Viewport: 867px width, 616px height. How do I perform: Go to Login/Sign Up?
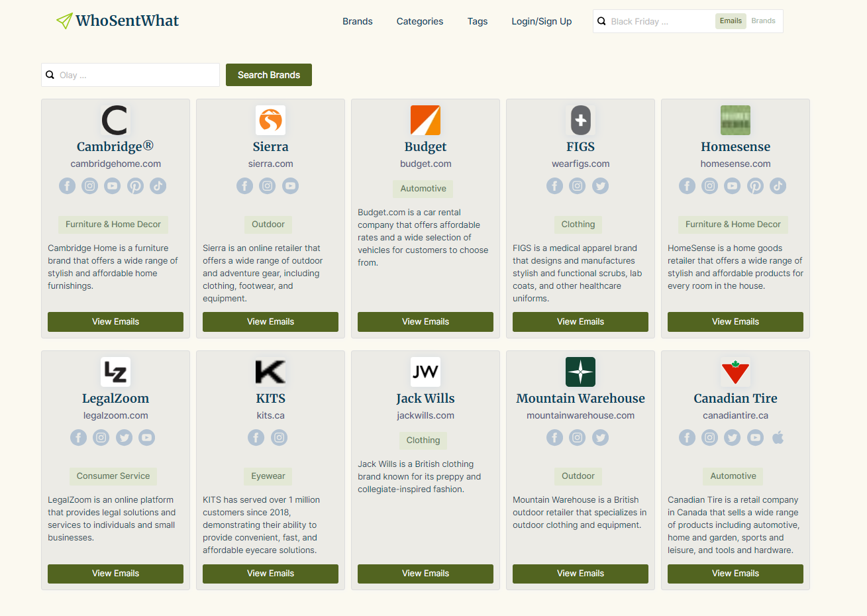tap(542, 21)
